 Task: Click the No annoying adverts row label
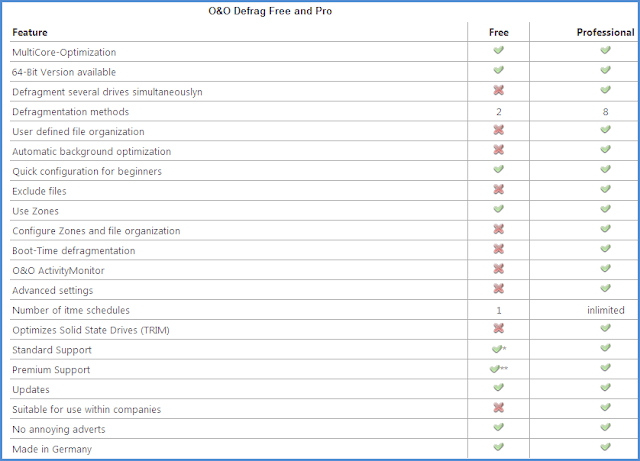[59, 429]
